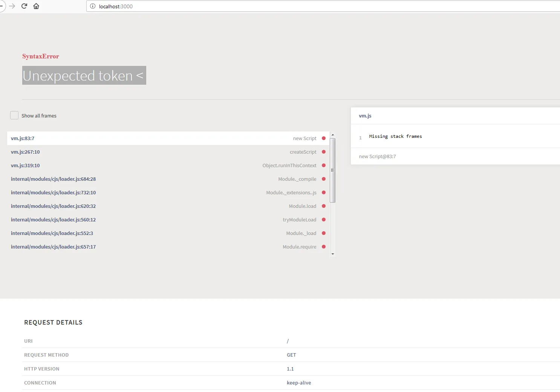Reload the localhost page
560x392 pixels.
[x=24, y=6]
